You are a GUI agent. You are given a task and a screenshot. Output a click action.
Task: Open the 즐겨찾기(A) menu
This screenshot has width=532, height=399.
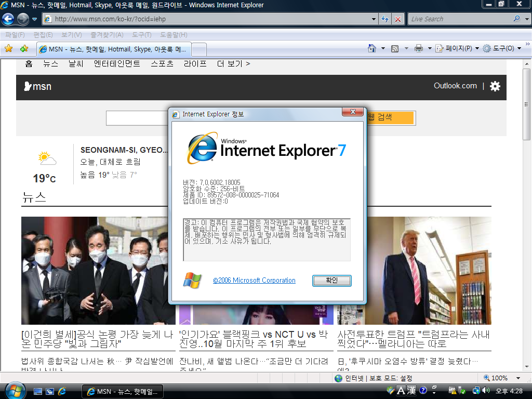point(107,35)
